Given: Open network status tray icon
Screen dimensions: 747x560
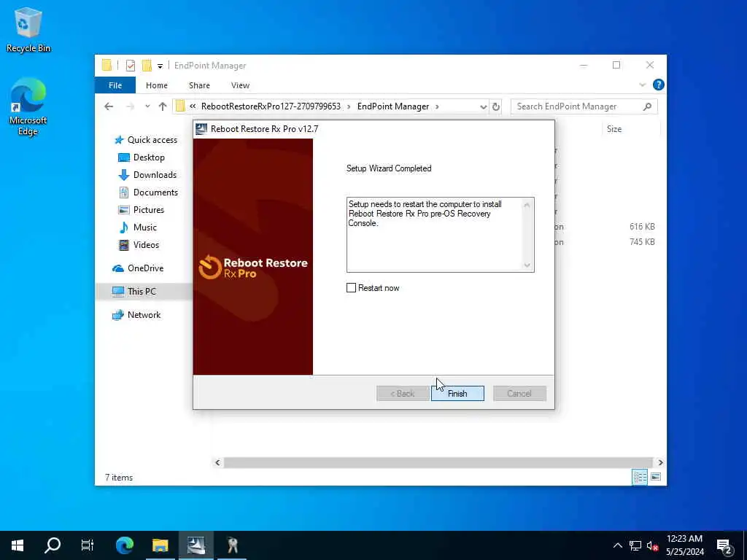Looking at the screenshot, I should [635, 545].
